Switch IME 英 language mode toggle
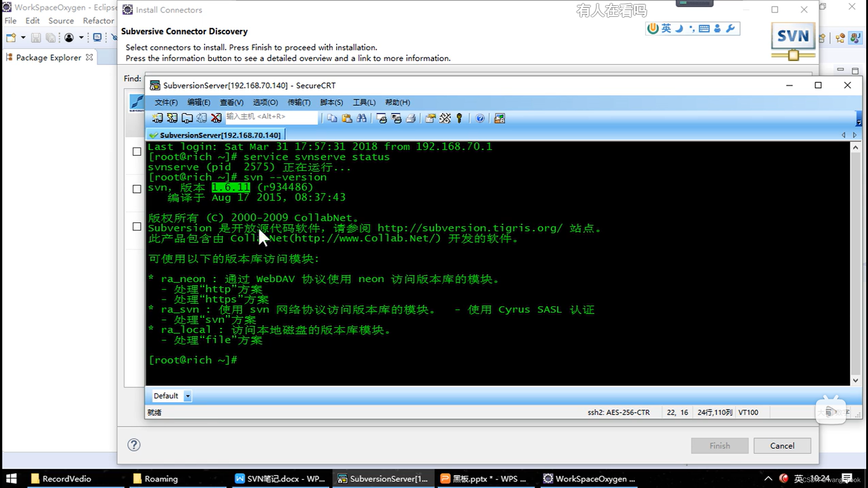The height and width of the screenshot is (488, 868). [x=666, y=28]
